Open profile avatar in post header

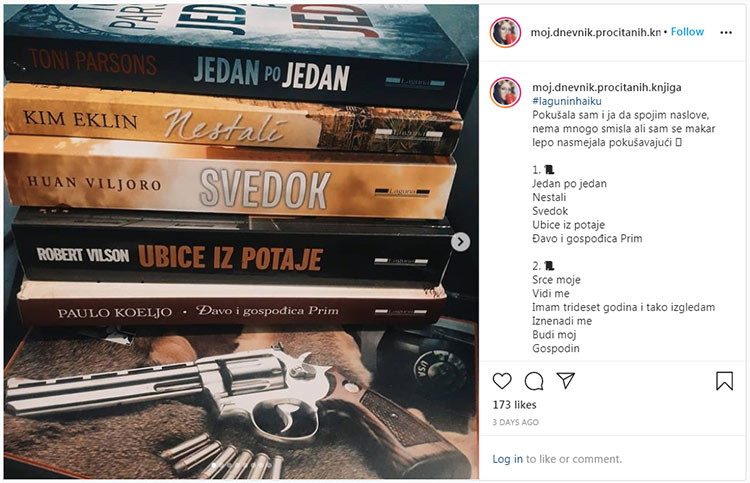(506, 33)
